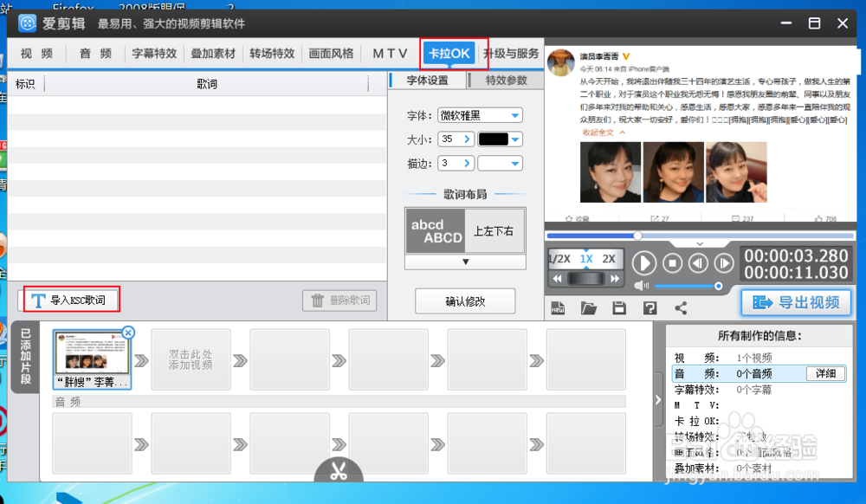Create a new project icon
The height and width of the screenshot is (504, 866).
(558, 308)
